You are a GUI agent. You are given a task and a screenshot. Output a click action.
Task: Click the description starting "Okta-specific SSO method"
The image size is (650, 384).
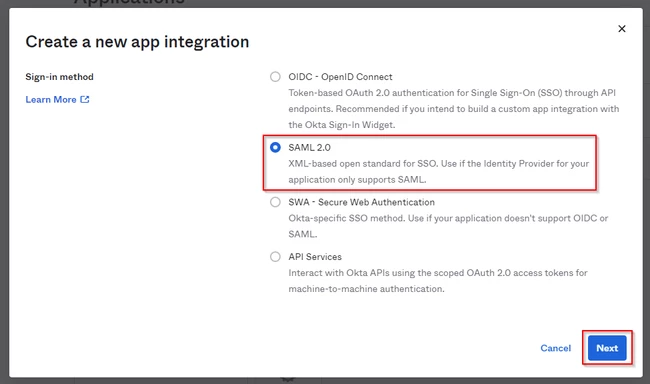(448, 226)
